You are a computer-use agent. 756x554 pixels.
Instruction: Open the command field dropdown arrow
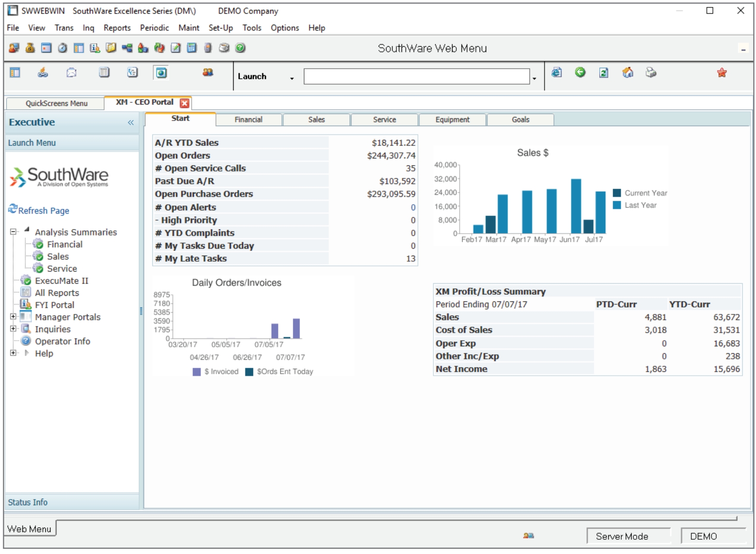coord(535,78)
